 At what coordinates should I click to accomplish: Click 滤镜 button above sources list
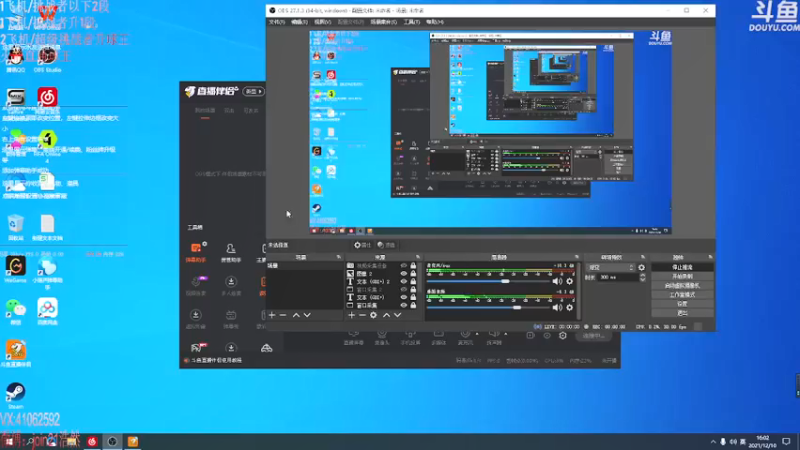click(386, 245)
